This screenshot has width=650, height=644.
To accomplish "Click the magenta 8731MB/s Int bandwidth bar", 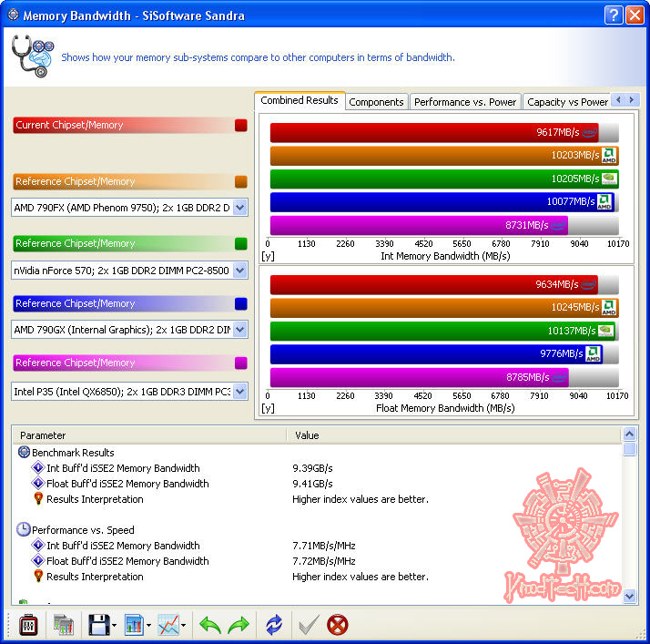I will coord(419,225).
